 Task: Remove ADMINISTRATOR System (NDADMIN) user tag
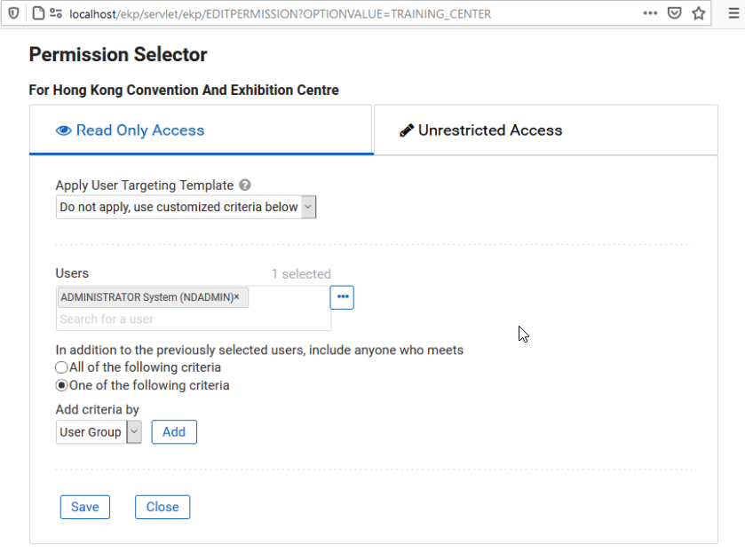pos(236,296)
